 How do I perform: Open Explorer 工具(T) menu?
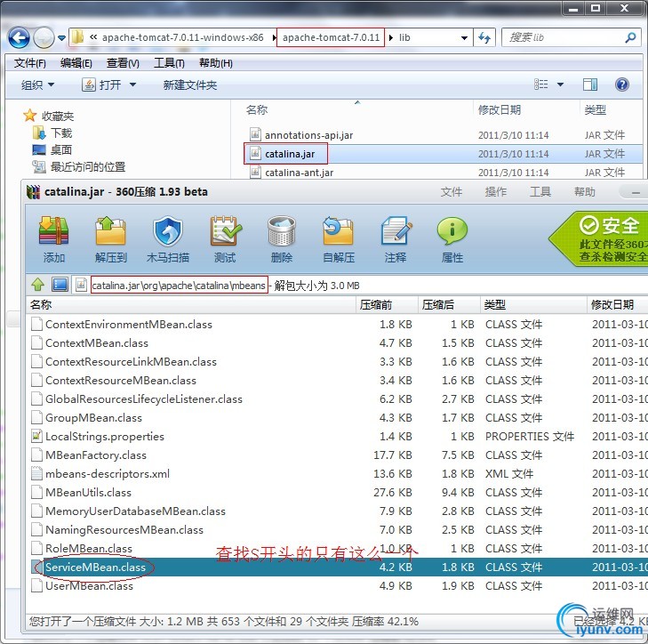coord(170,63)
